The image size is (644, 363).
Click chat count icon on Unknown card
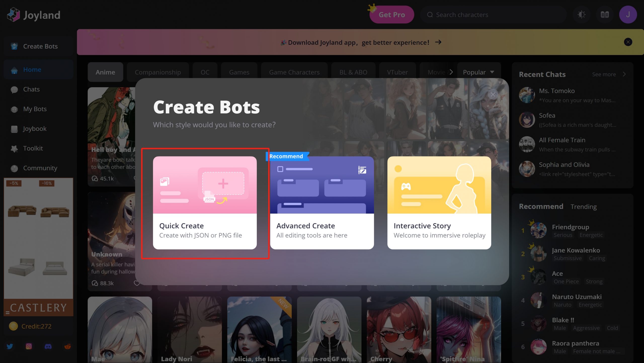pos(95,283)
